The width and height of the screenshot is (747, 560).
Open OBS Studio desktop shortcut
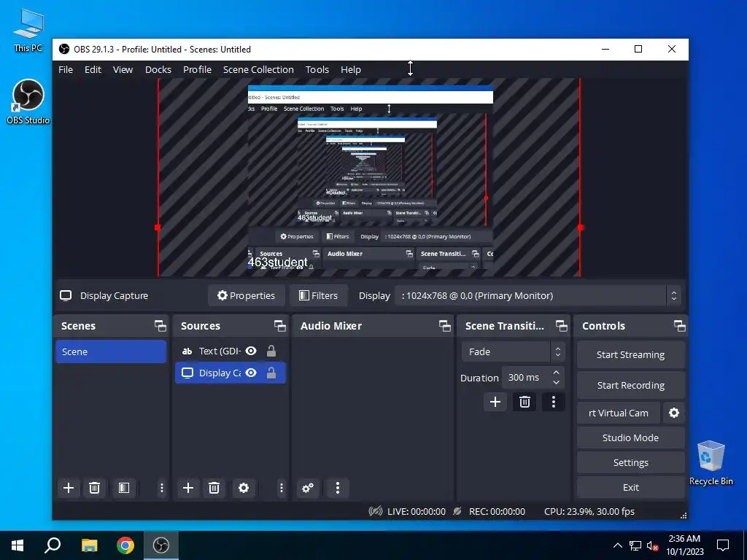(x=28, y=102)
